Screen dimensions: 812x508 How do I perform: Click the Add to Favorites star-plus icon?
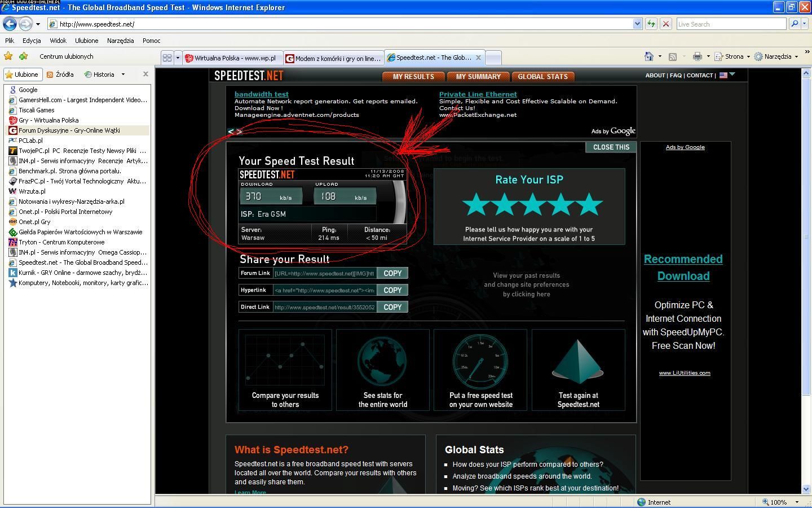[x=23, y=56]
